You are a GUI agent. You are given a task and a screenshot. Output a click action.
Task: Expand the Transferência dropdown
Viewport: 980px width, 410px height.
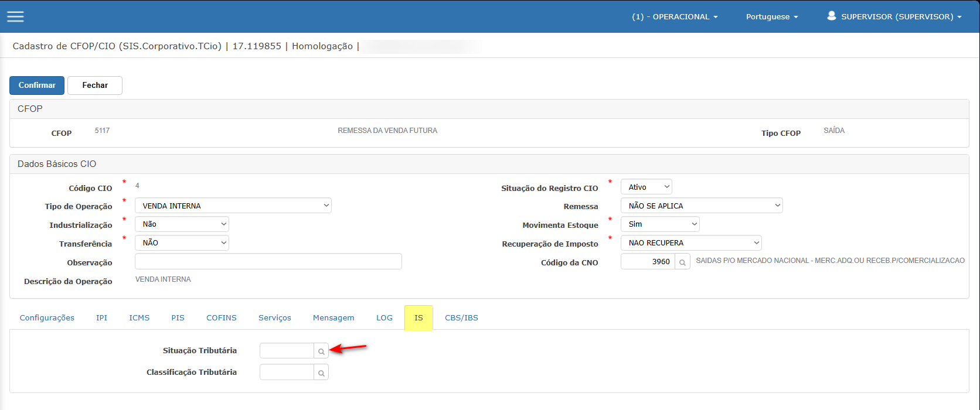pyautogui.click(x=182, y=243)
